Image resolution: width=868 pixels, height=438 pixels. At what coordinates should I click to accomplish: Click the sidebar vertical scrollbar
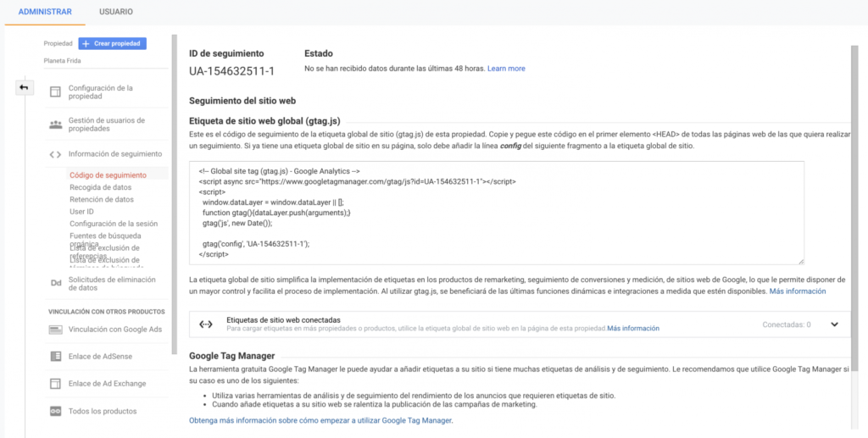[175, 195]
